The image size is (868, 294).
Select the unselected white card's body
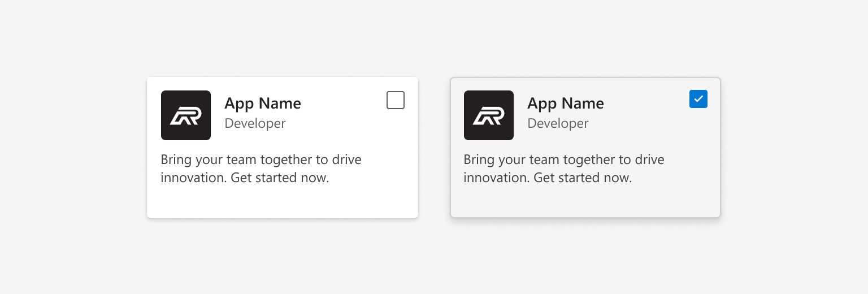283,148
